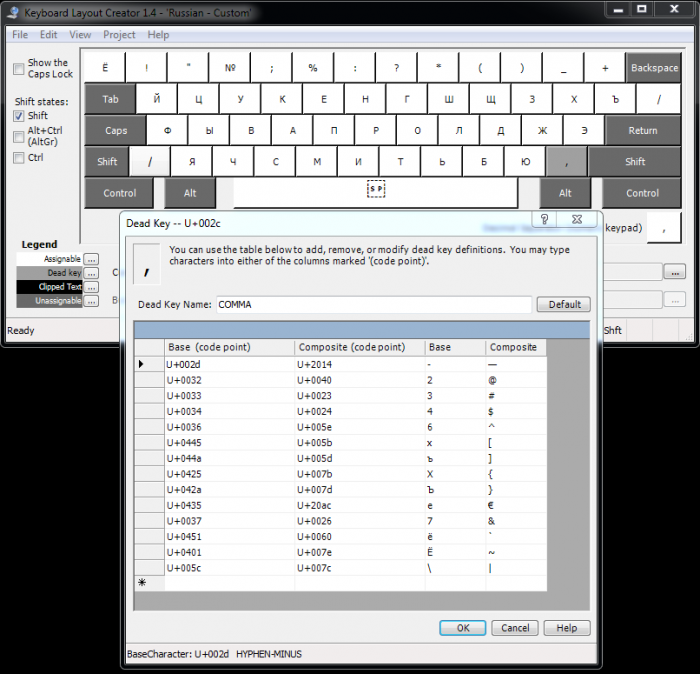Uncheck the Shift state checkbox

[x=19, y=116]
